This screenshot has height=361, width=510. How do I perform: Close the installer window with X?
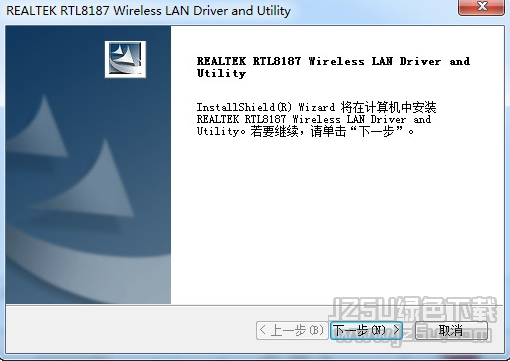coord(482,7)
